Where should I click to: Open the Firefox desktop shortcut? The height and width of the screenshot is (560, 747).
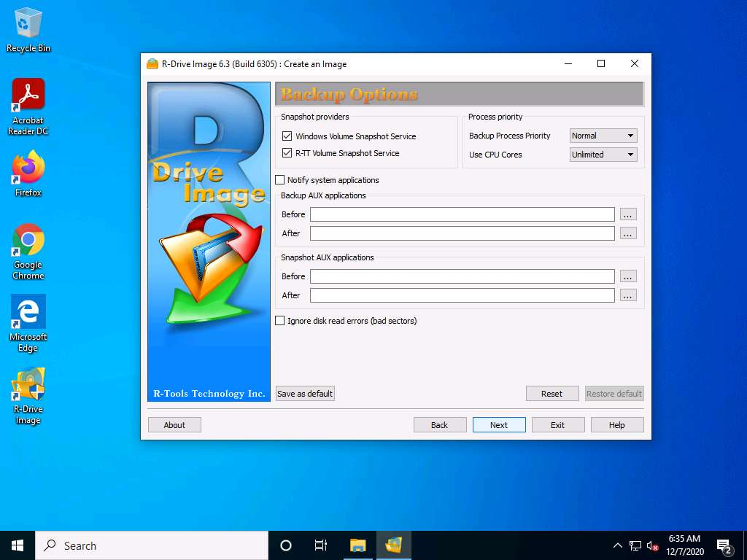pos(28,174)
